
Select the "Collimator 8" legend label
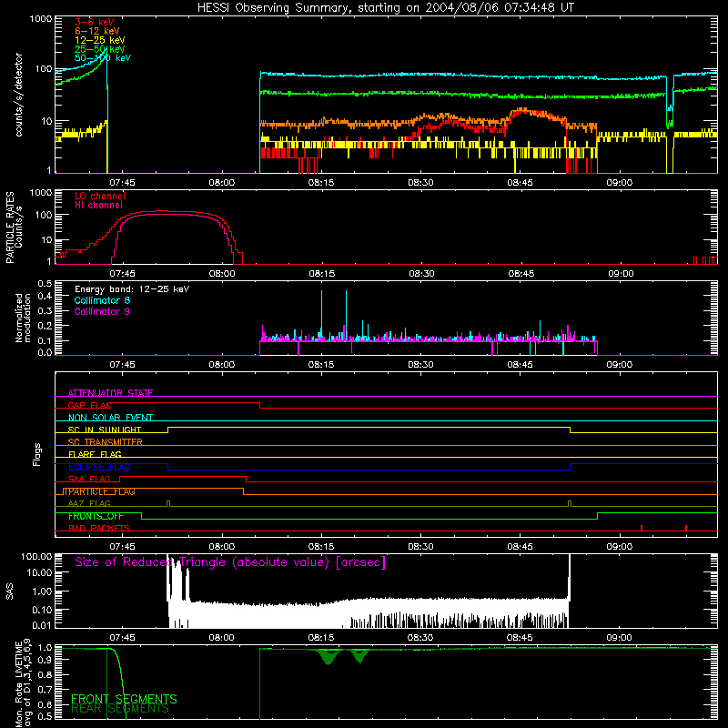click(x=102, y=300)
